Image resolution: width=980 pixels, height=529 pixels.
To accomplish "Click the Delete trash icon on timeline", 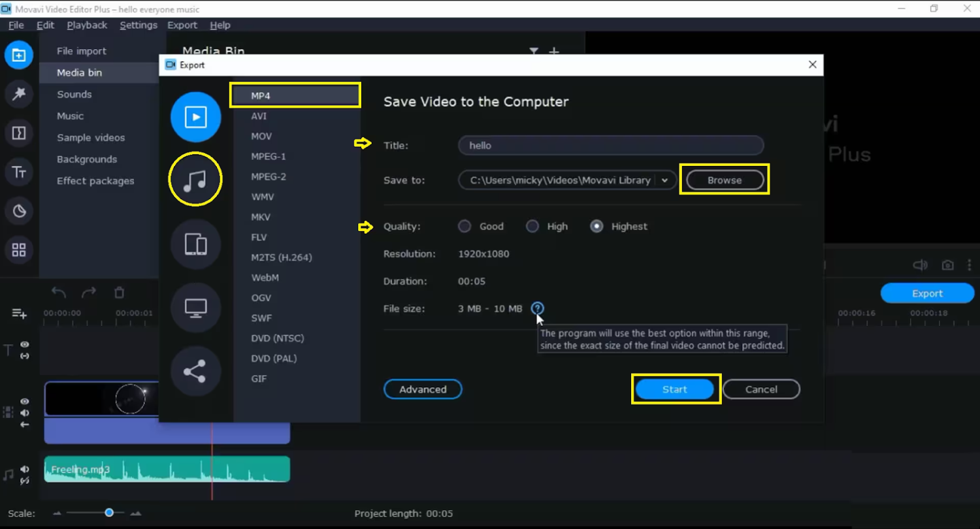I will click(x=119, y=293).
